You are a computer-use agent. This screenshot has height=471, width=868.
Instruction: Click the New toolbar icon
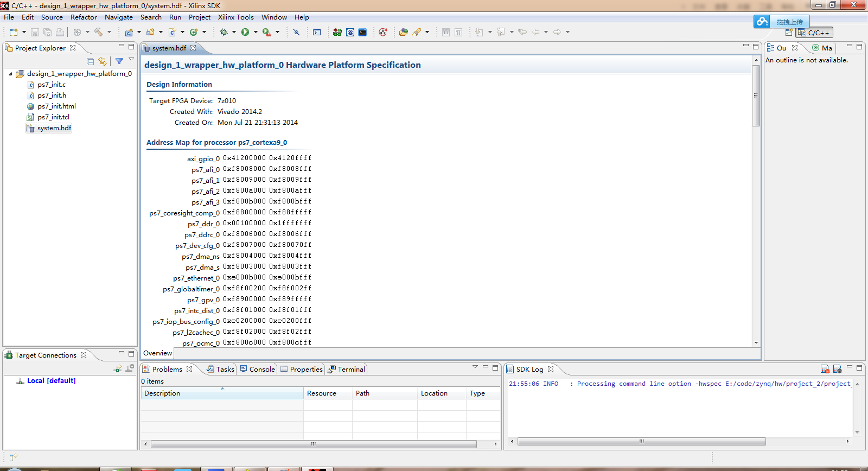14,32
